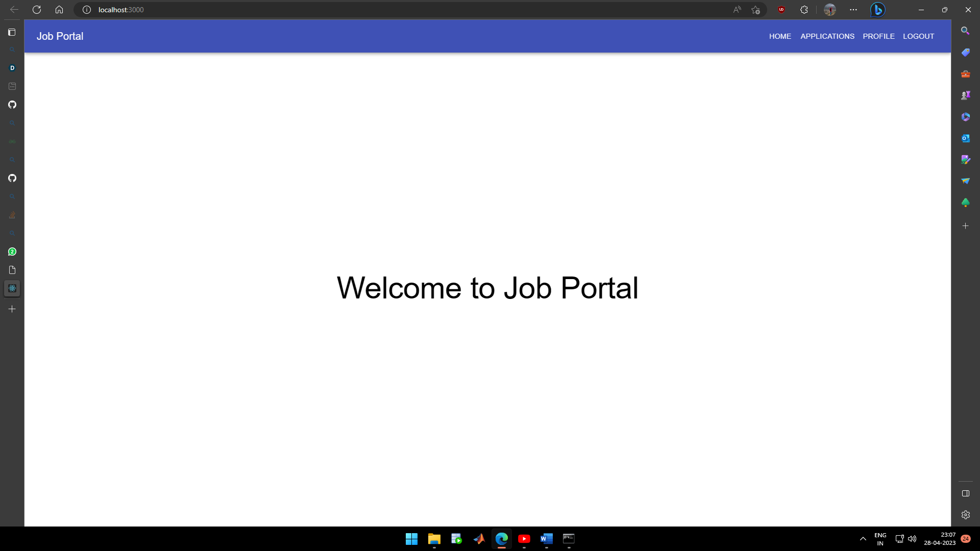Viewport: 980px width, 551px height.
Task: Toggle the sidebar visibility button
Action: (x=965, y=493)
